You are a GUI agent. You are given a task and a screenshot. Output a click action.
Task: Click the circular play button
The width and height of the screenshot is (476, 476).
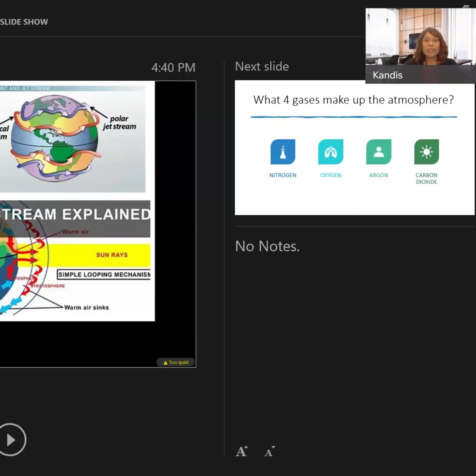pyautogui.click(x=11, y=440)
